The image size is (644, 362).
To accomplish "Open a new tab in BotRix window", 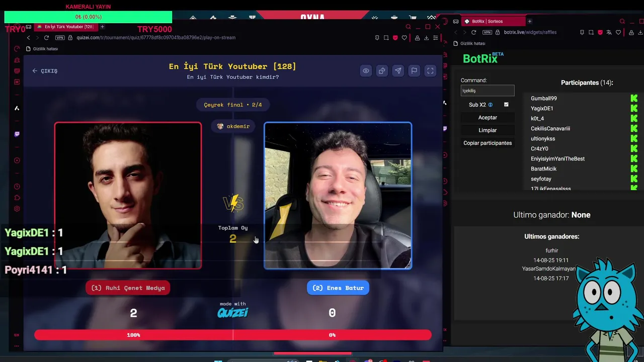I will (529, 22).
